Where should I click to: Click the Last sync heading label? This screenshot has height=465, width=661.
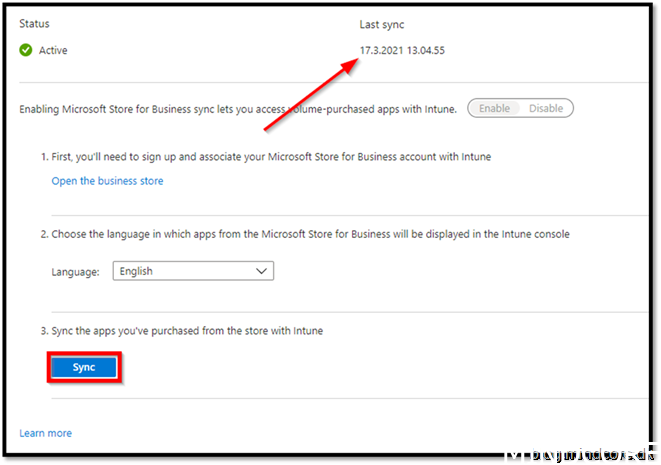click(382, 23)
